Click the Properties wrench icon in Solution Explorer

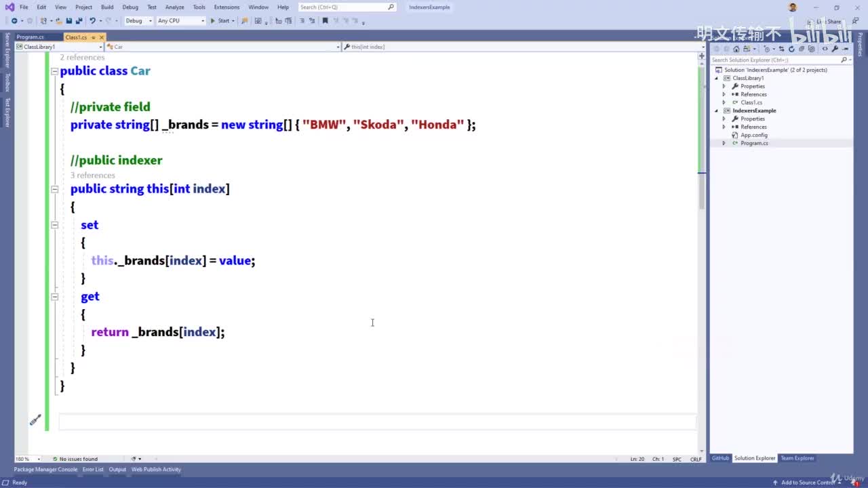[x=835, y=49]
